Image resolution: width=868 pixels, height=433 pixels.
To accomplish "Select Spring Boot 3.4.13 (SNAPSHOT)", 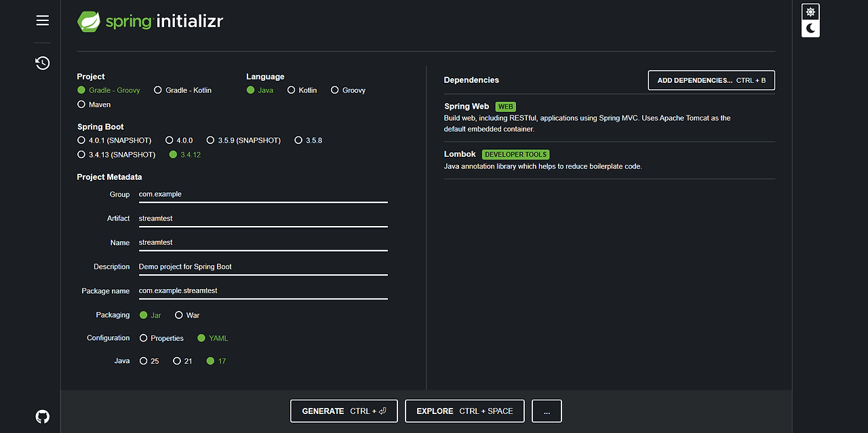I will tap(116, 155).
